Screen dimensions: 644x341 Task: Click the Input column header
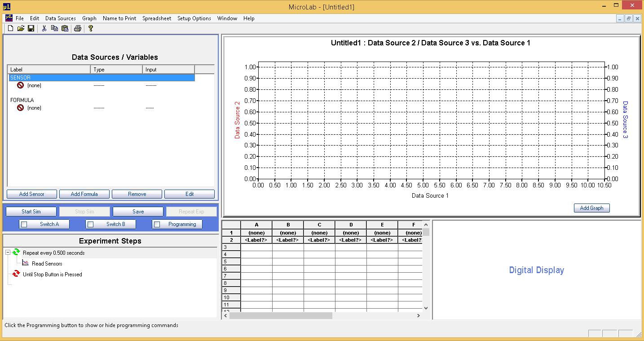(168, 70)
